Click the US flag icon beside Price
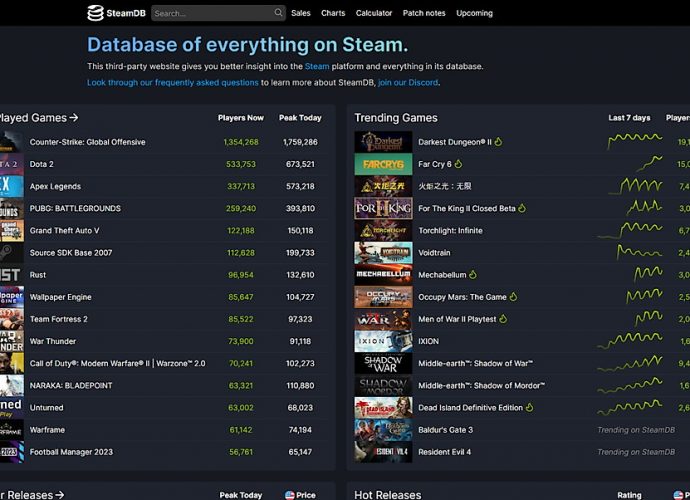Screen dimensions: 690x500 pos(289,495)
